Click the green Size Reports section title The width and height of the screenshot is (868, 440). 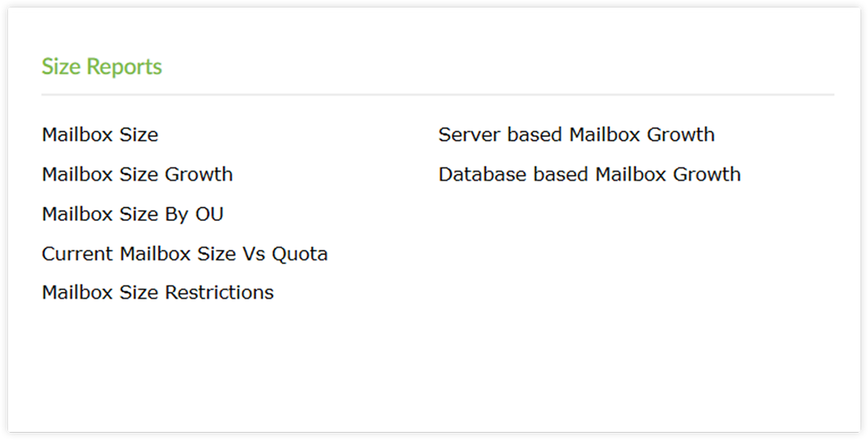click(x=102, y=66)
